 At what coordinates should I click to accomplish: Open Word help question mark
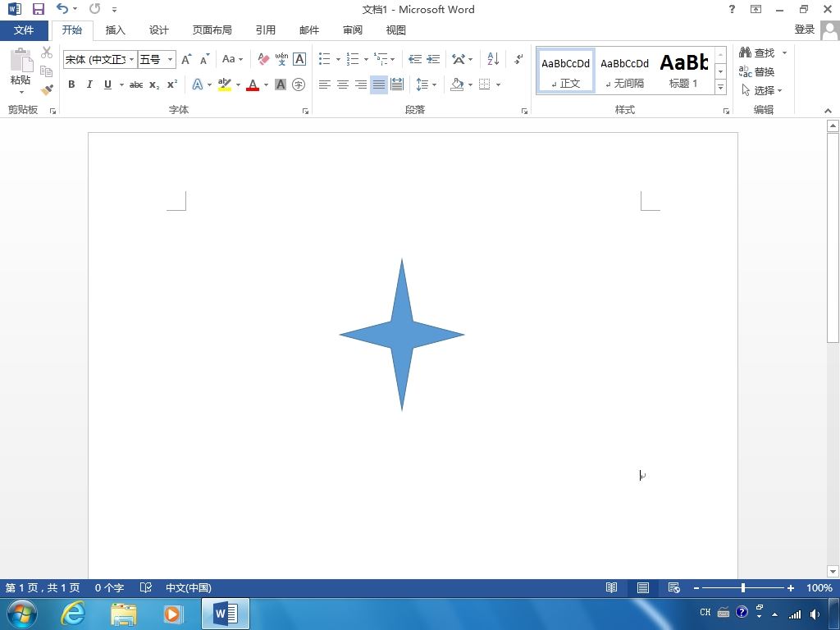pos(732,9)
